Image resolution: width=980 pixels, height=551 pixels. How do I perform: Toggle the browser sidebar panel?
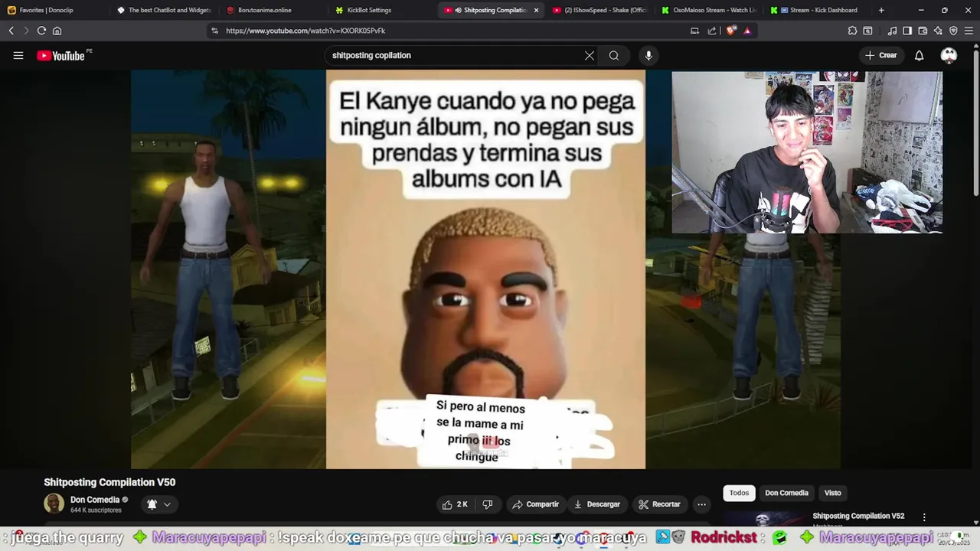(x=907, y=31)
